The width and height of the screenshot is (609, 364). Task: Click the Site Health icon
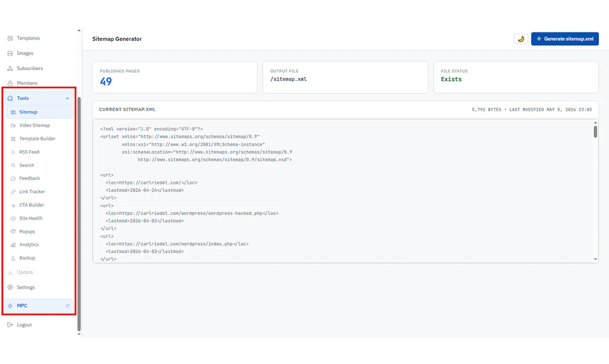pos(13,219)
